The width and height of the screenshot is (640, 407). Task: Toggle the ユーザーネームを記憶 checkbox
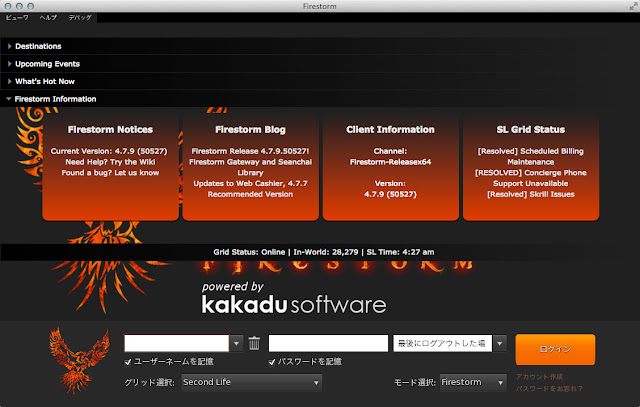click(128, 362)
